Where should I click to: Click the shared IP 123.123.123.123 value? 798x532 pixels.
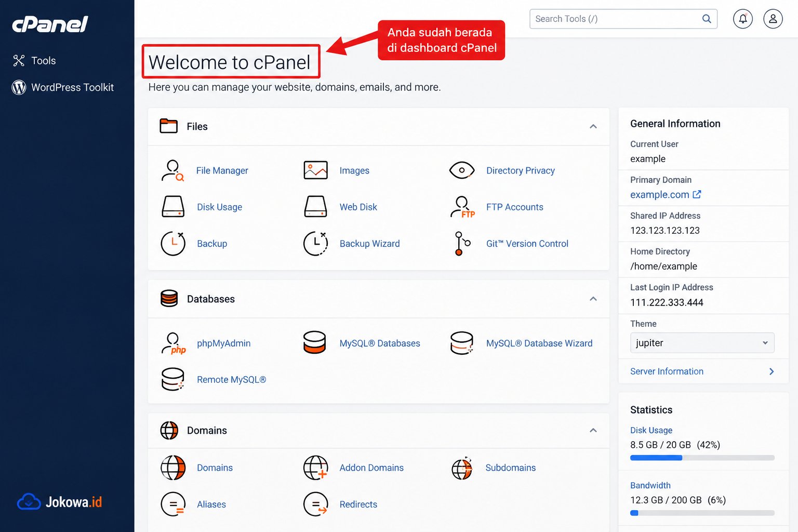pyautogui.click(x=665, y=231)
